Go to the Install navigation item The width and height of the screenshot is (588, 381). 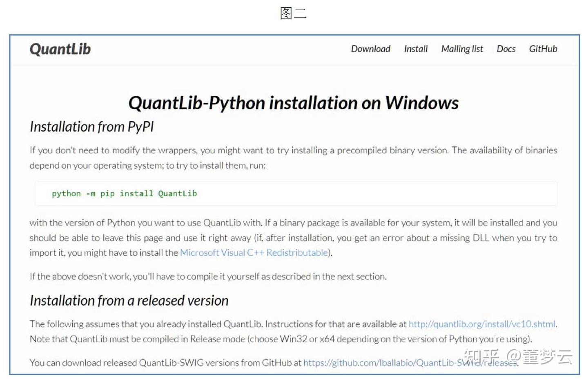pyautogui.click(x=416, y=49)
